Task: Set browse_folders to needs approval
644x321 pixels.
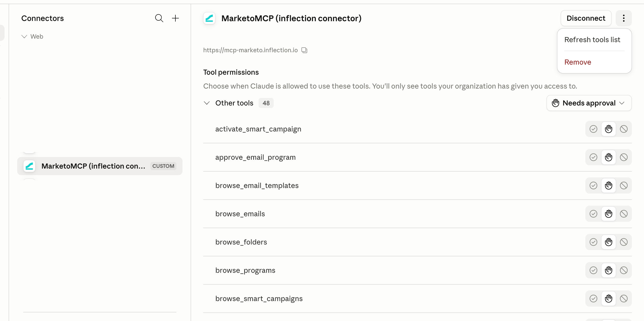Action: pyautogui.click(x=608, y=242)
